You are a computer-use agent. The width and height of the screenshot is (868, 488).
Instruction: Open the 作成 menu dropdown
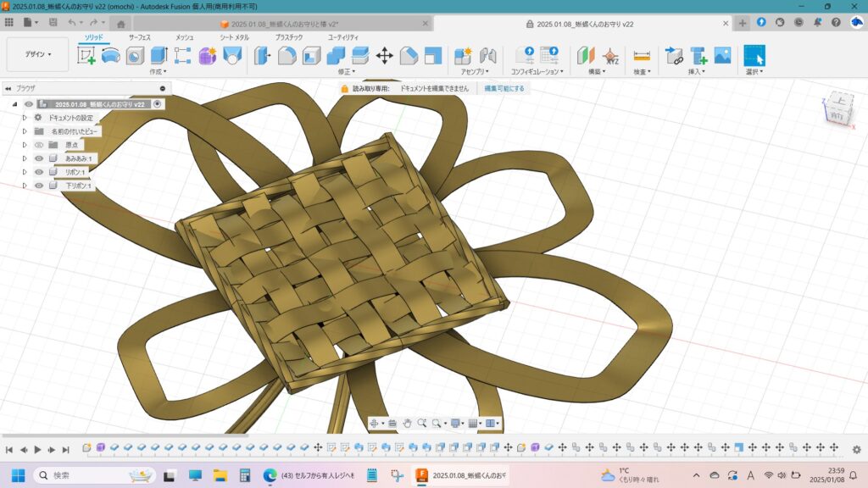pyautogui.click(x=159, y=72)
